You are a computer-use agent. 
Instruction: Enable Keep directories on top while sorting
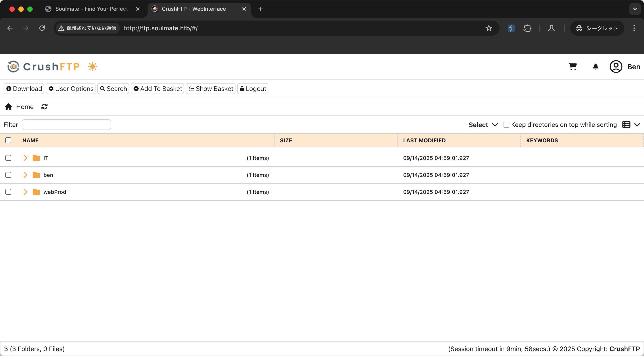[506, 125]
